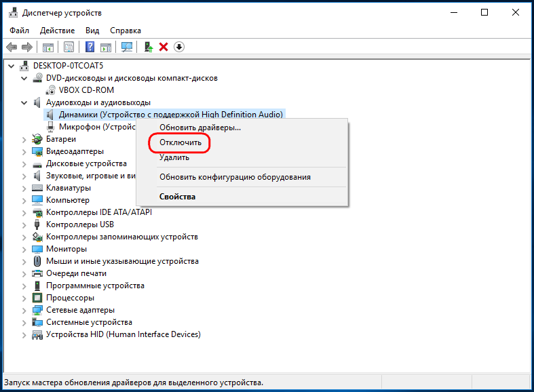This screenshot has height=392, width=534.
Task: Expand the Батареи category
Action: (x=24, y=140)
